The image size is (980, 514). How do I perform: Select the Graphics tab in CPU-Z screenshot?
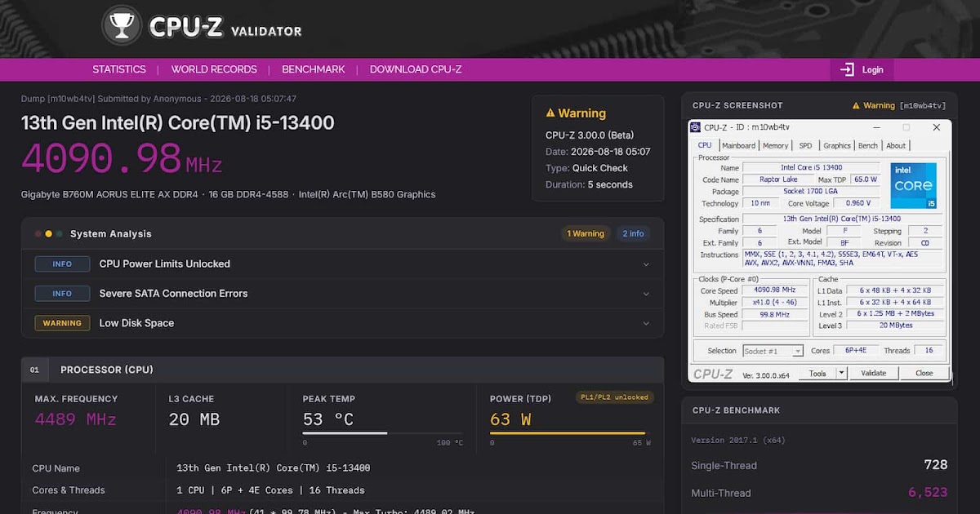tap(837, 145)
